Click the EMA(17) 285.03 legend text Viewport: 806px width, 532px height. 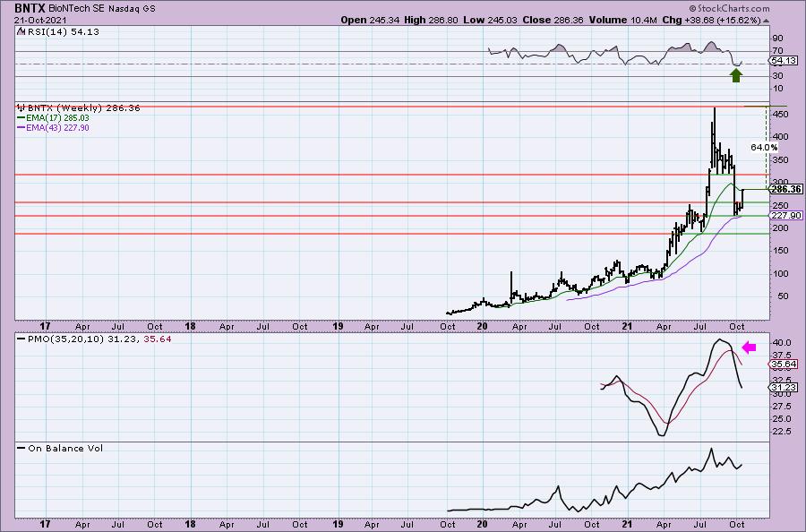(57, 118)
